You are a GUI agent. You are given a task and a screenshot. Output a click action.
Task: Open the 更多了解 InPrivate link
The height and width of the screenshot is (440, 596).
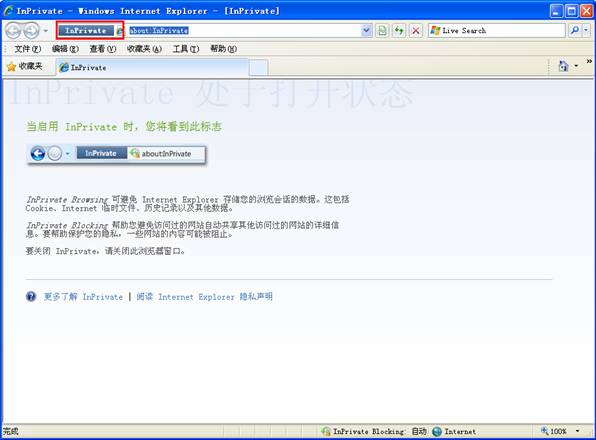click(83, 296)
